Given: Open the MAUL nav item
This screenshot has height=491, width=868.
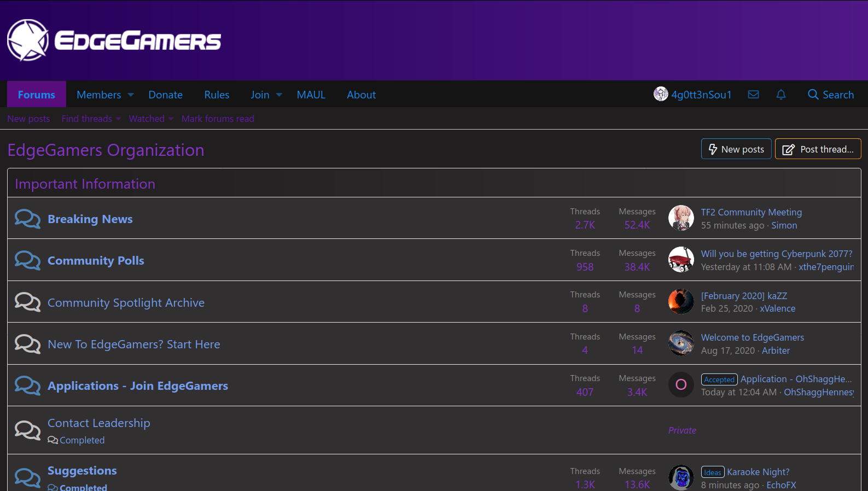Looking at the screenshot, I should 311,95.
